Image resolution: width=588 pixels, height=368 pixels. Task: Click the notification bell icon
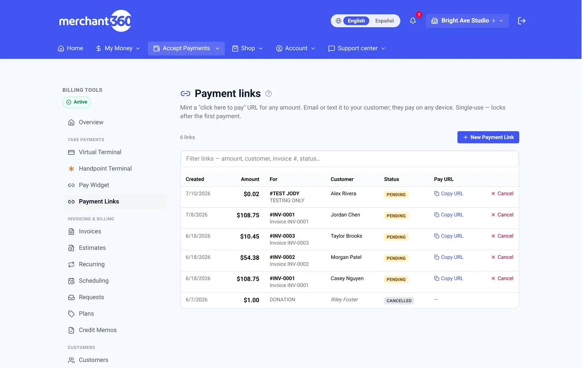tap(413, 21)
